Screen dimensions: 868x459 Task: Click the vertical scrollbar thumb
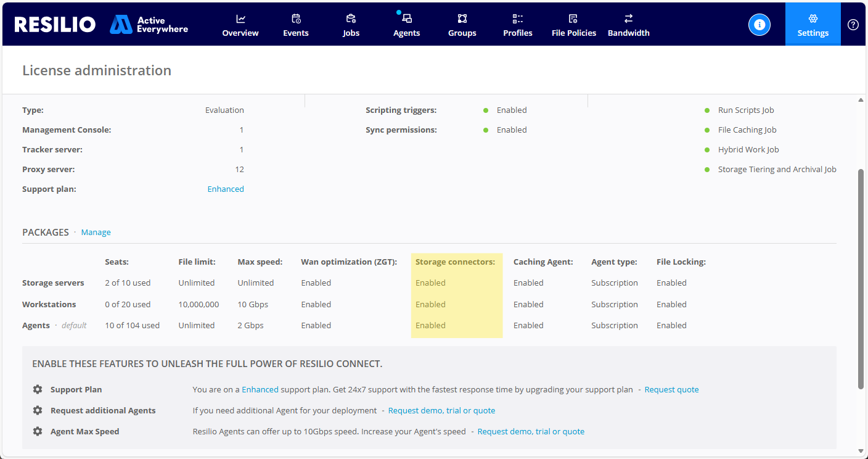861,278
